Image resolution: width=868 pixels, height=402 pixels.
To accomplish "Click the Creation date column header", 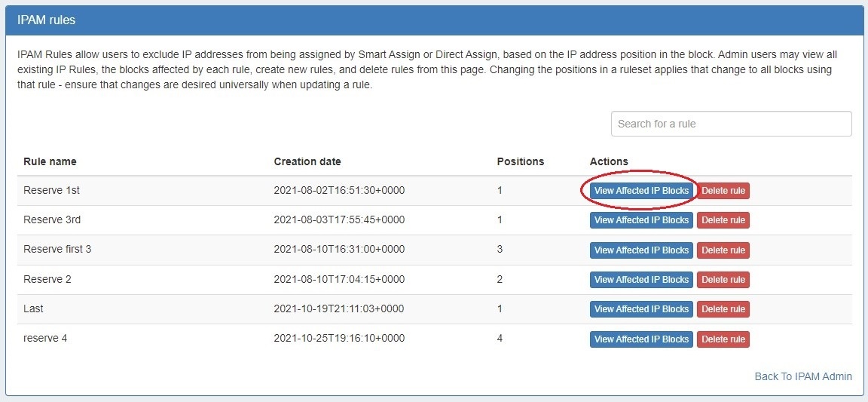I will click(x=307, y=161).
